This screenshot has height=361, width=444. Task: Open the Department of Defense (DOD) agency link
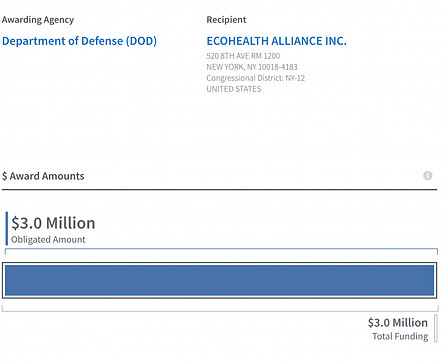click(79, 41)
